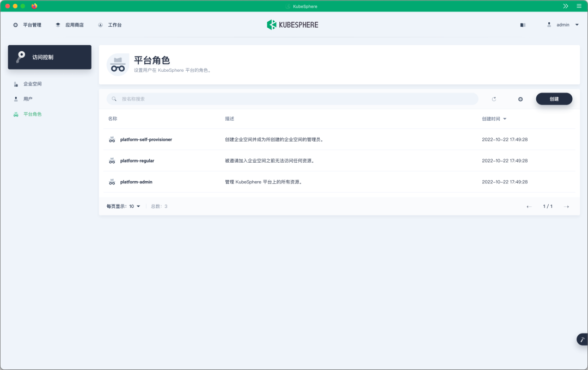Refresh the roles list
Image resolution: width=588 pixels, height=370 pixels.
[x=494, y=99]
